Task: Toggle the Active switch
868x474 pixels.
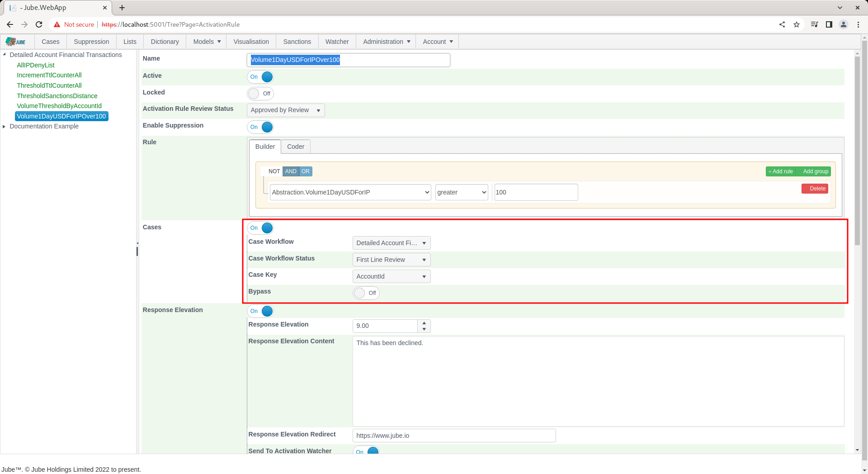Action: coord(260,77)
